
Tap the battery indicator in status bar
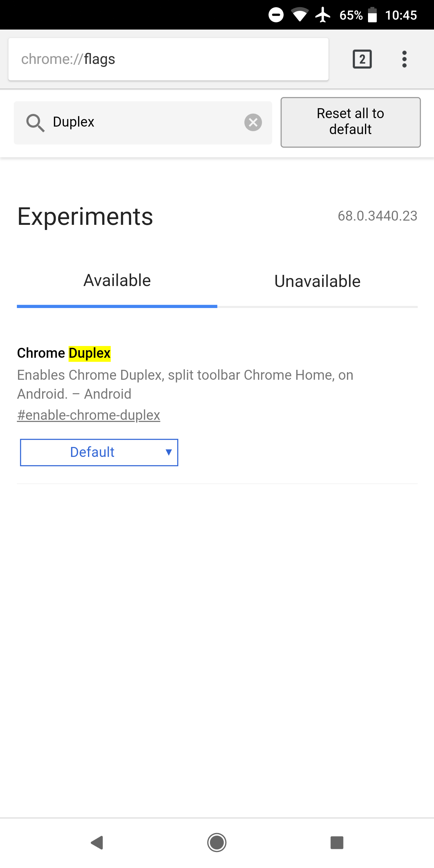(373, 14)
